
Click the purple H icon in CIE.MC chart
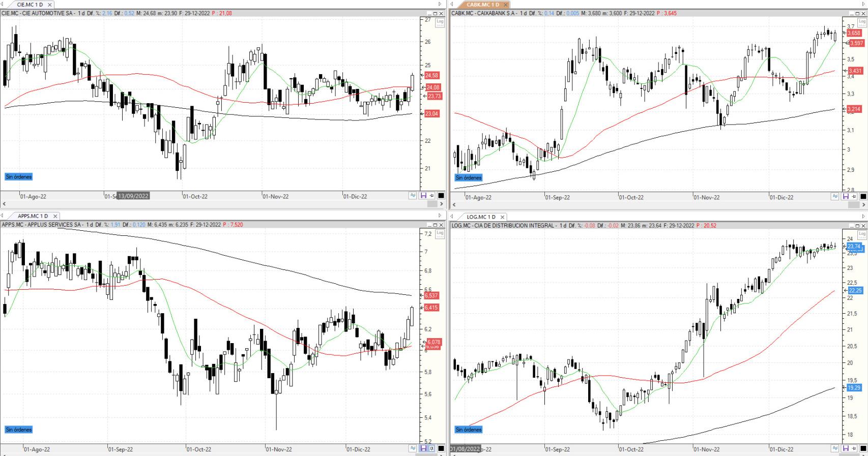[x=423, y=196]
